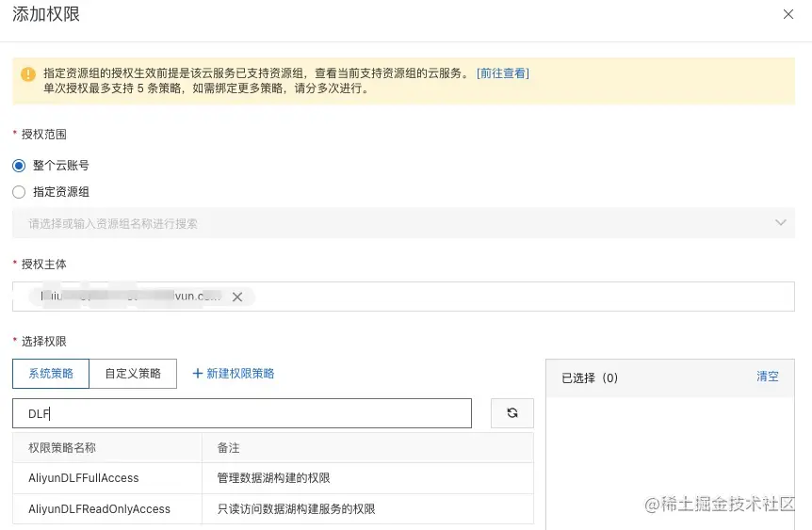Select the AliyunDLFReadOnlyAccess policy row
The image size is (812, 530).
click(x=273, y=508)
